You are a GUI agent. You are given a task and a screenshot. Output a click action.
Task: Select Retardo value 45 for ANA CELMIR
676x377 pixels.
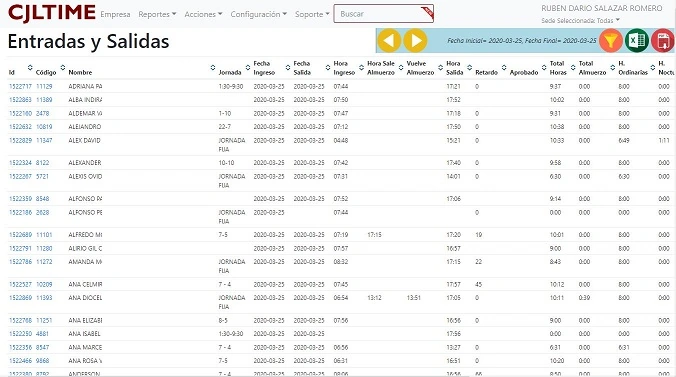tap(479, 285)
